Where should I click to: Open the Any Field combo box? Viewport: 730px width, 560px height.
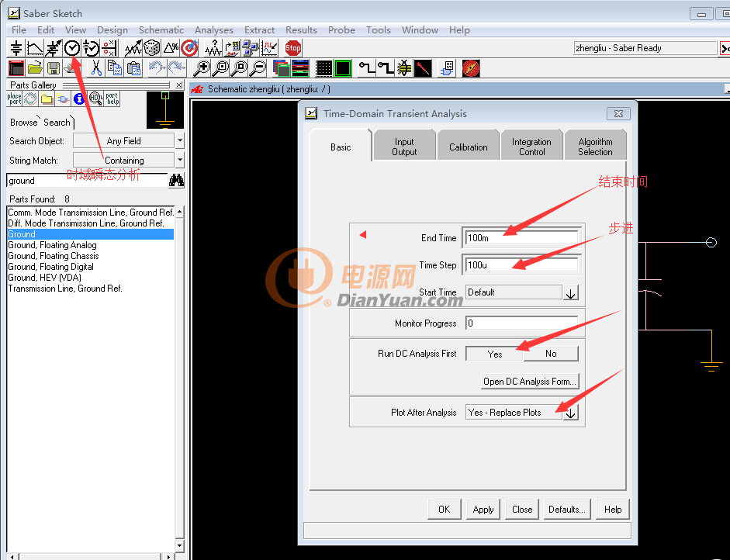(124, 140)
